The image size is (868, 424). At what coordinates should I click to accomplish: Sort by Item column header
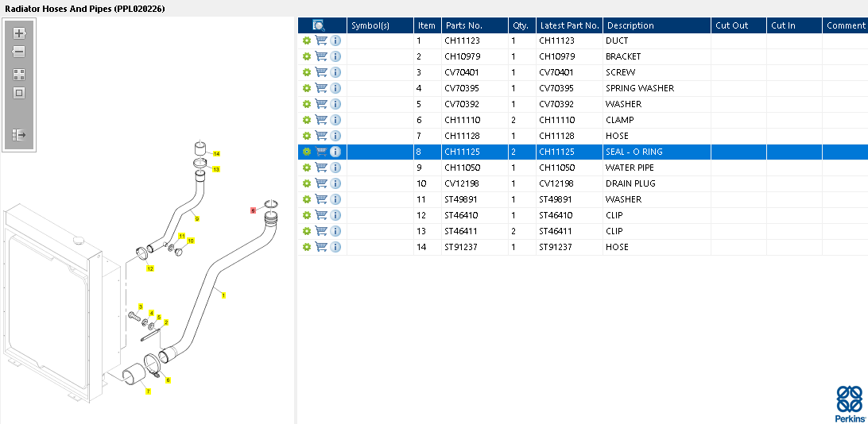coord(428,25)
